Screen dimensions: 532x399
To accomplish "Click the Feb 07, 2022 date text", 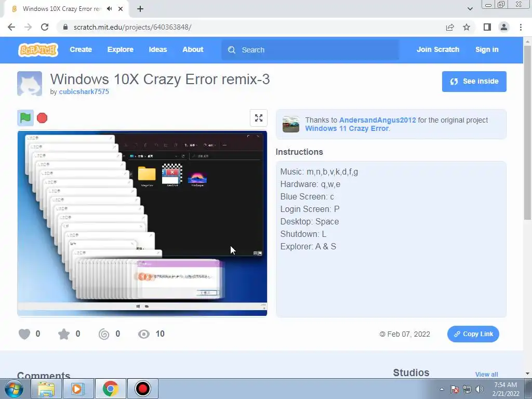I will [x=408, y=334].
